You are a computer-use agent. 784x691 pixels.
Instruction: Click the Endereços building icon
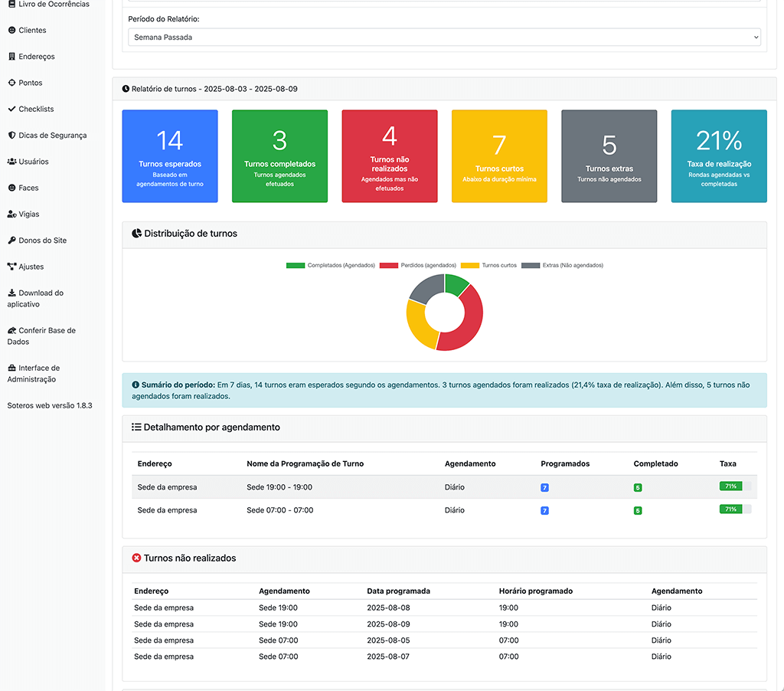(x=11, y=57)
